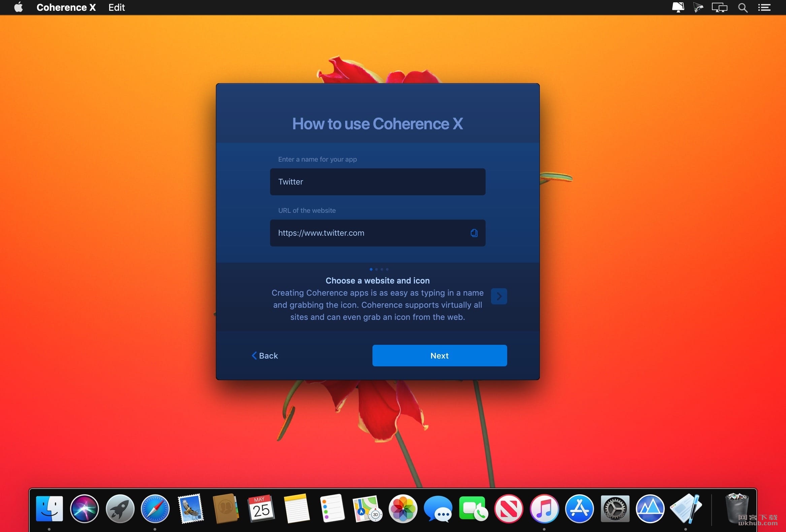Open Notification Center list icon
This screenshot has height=532, width=786.
[764, 7]
